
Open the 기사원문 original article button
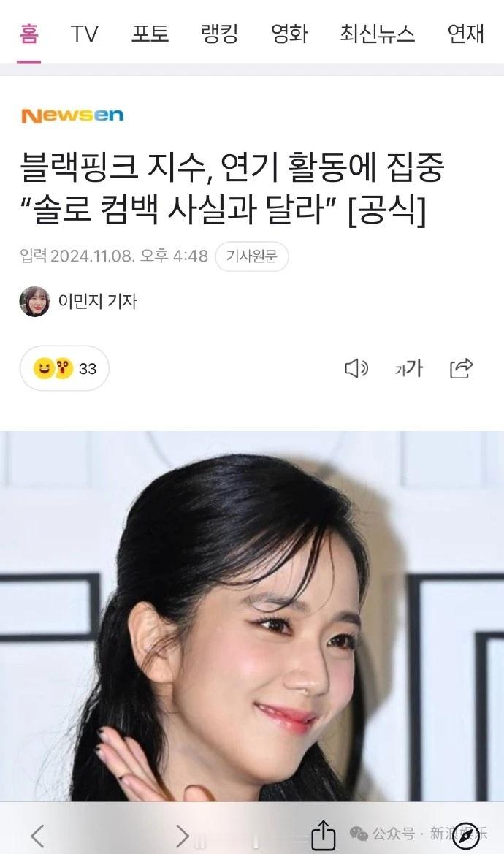[x=251, y=256]
